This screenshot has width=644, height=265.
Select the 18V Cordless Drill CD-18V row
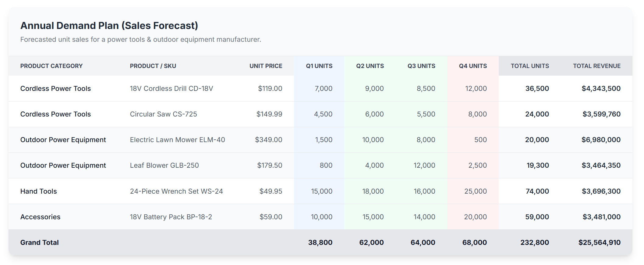pyautogui.click(x=320, y=88)
